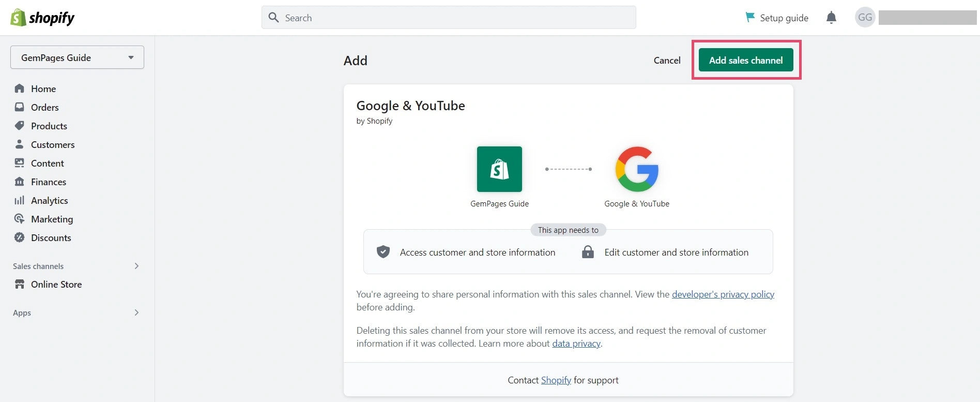The width and height of the screenshot is (980, 402).
Task: Click the Finances bank icon
Action: click(x=20, y=182)
